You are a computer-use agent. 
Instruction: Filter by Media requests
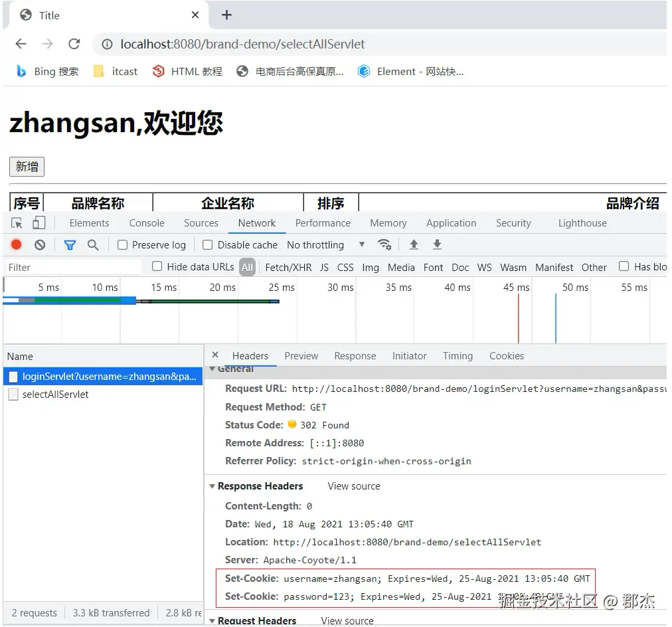(x=401, y=268)
